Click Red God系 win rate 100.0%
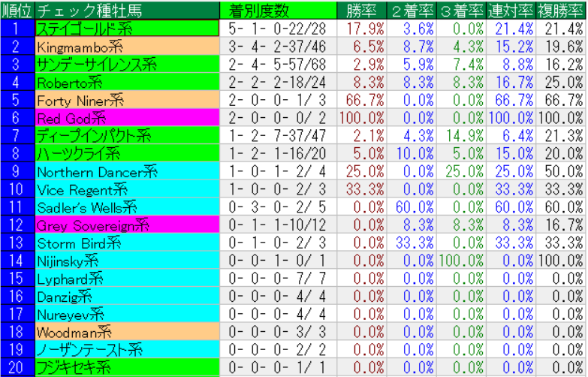This screenshot has height=377, width=588. coord(361,117)
